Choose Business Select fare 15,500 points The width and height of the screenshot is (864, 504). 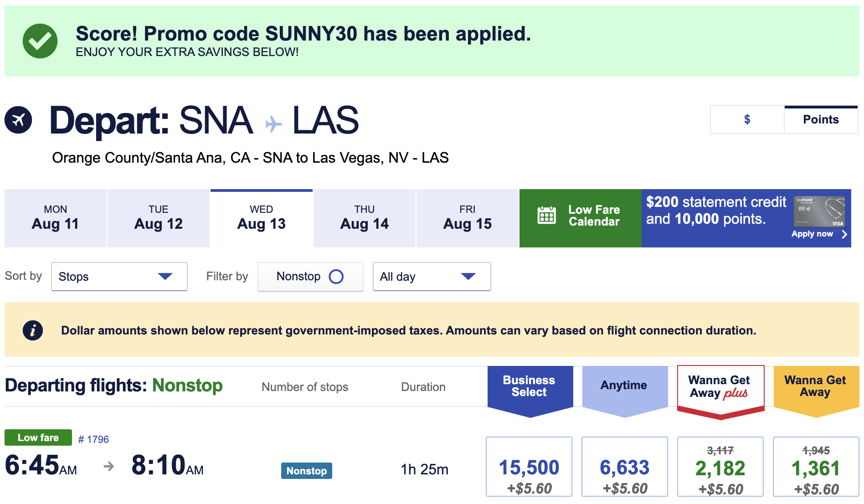[529, 467]
